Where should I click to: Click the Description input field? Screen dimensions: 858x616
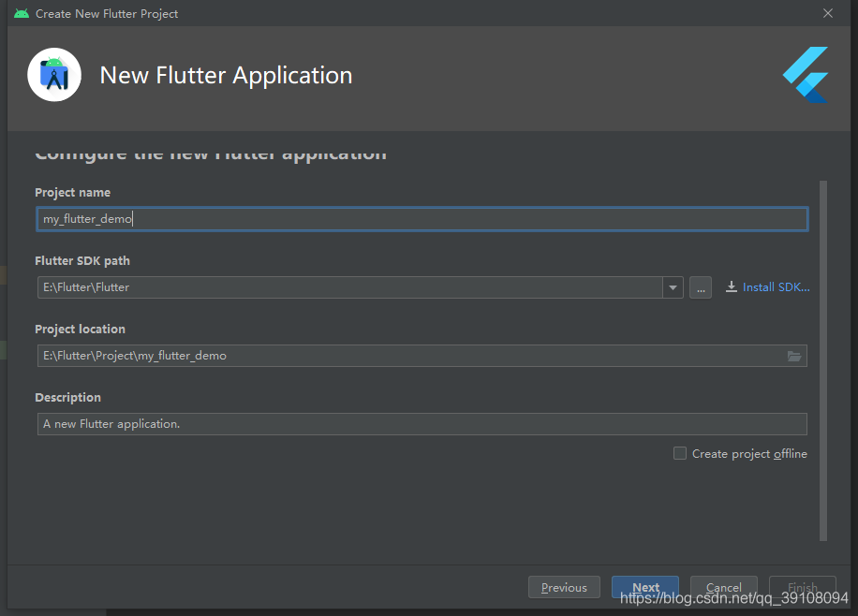pyautogui.click(x=422, y=424)
